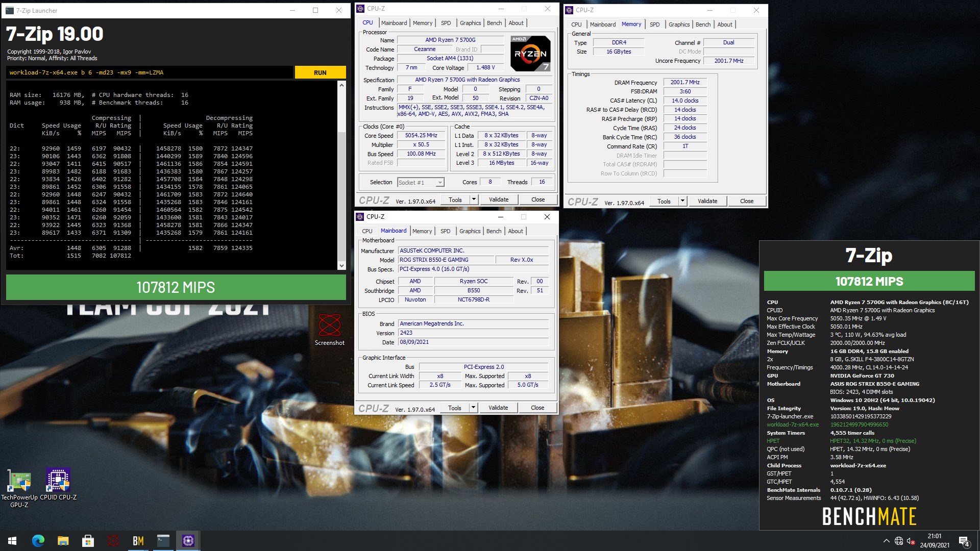This screenshot has width=980, height=551.
Task: Expand Tools dropdown arrow in the CPU-Z Mainboard window
Action: (473, 408)
